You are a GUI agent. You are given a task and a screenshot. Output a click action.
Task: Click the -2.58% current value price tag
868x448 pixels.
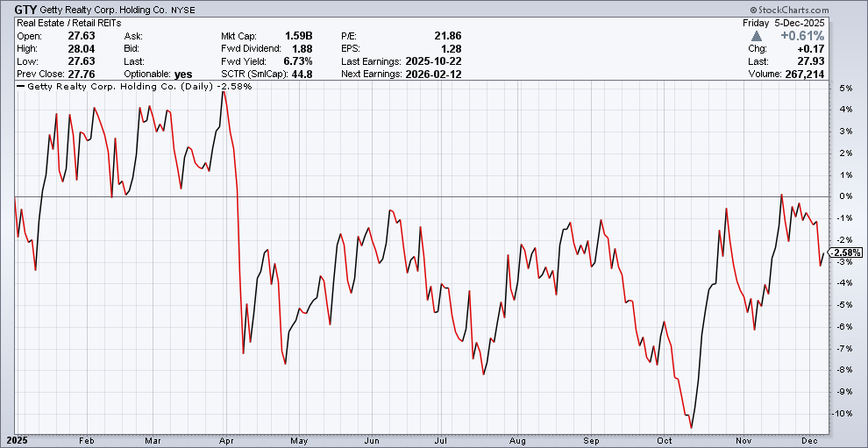844,252
